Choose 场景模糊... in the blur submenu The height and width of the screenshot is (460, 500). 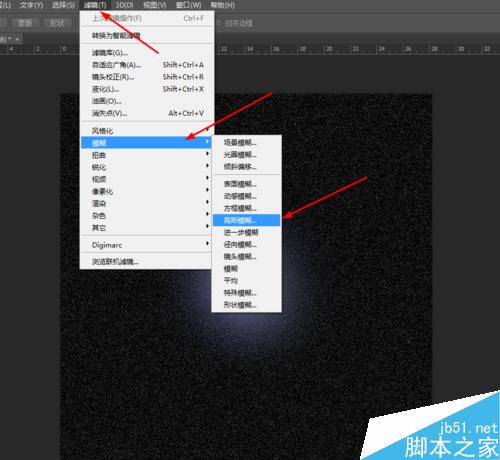pos(247,143)
